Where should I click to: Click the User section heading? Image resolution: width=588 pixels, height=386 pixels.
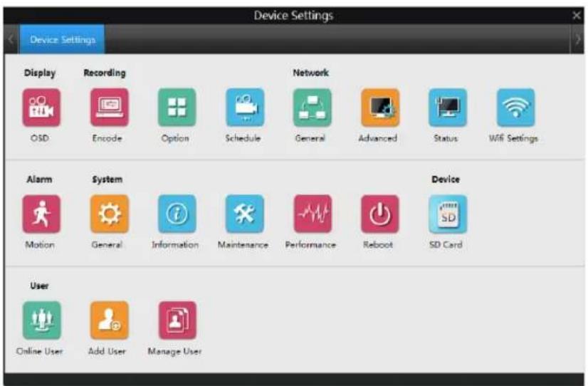[x=39, y=286]
